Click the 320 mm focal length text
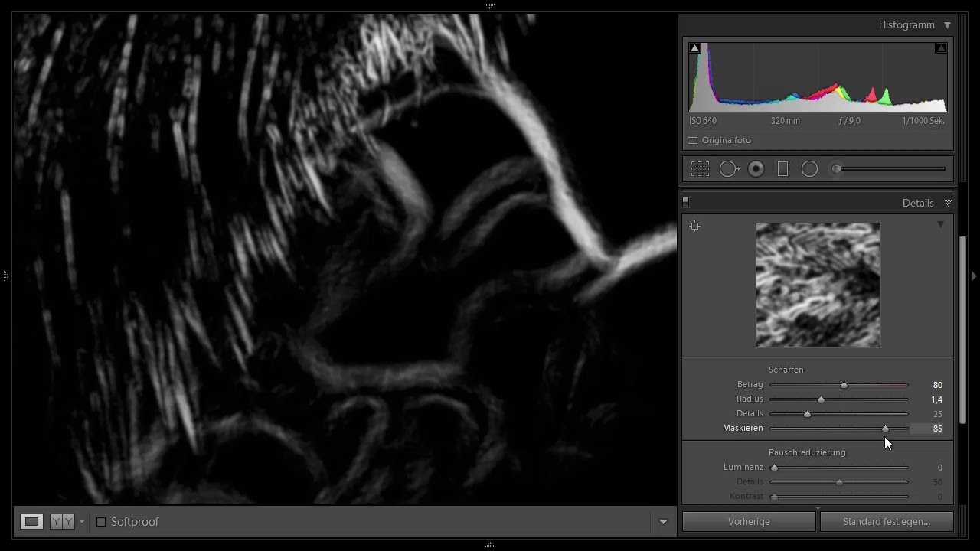The image size is (980, 551). pos(786,121)
